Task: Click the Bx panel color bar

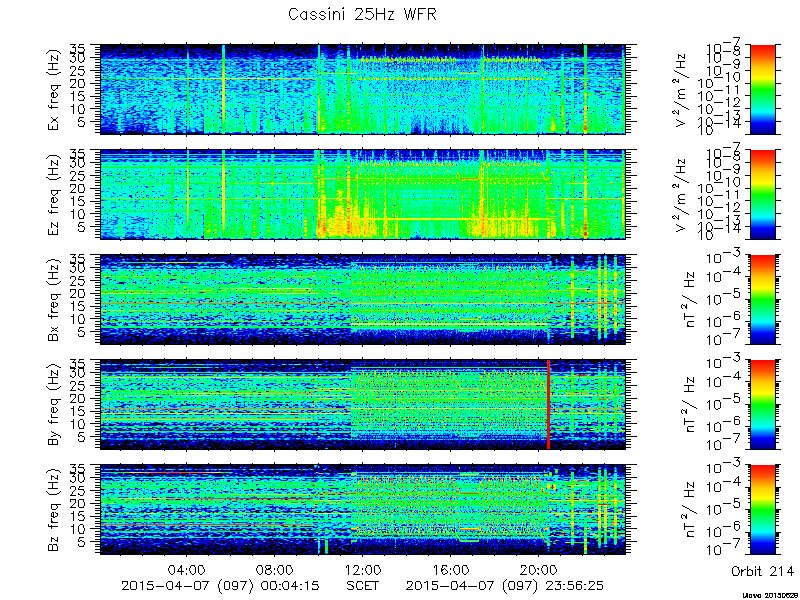Action: click(762, 299)
